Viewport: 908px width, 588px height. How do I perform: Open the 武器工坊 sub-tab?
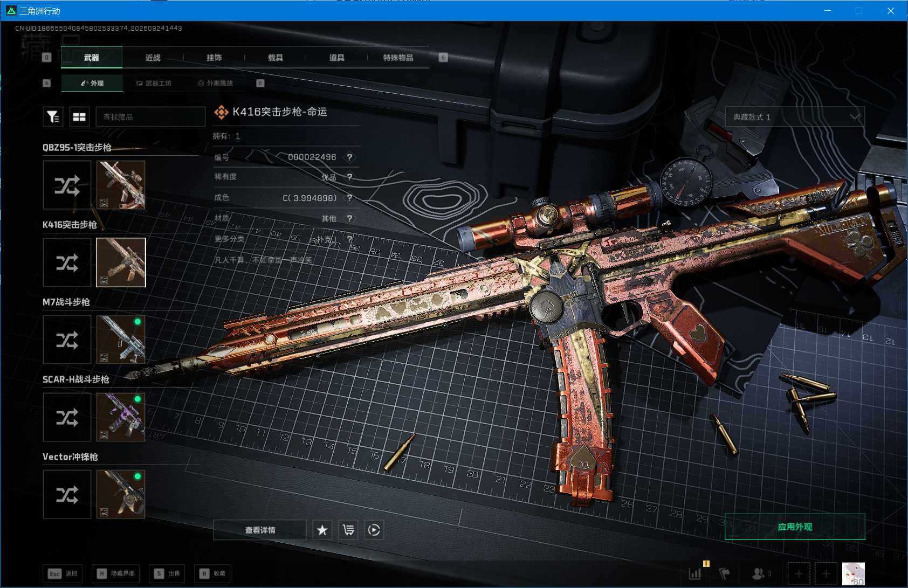[x=154, y=83]
